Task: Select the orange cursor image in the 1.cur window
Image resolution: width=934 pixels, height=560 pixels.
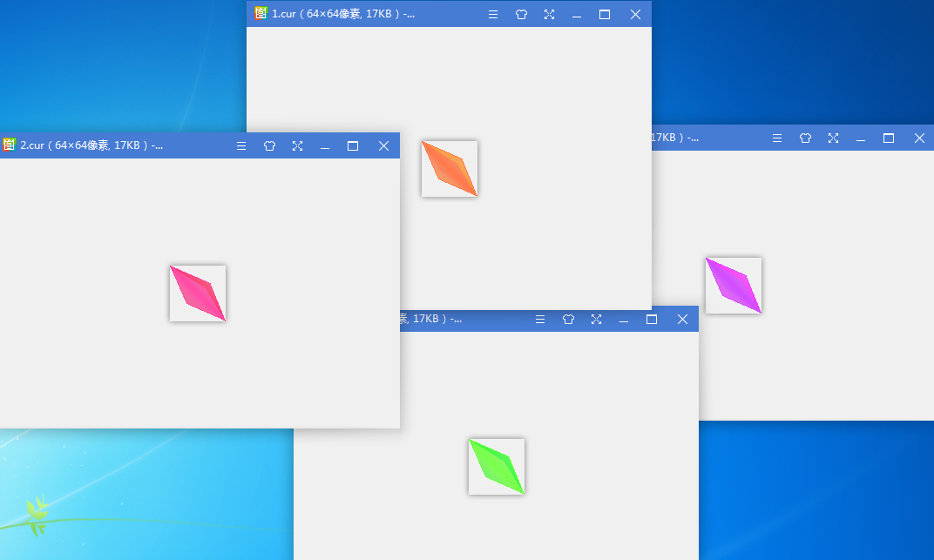Action: pos(450,169)
